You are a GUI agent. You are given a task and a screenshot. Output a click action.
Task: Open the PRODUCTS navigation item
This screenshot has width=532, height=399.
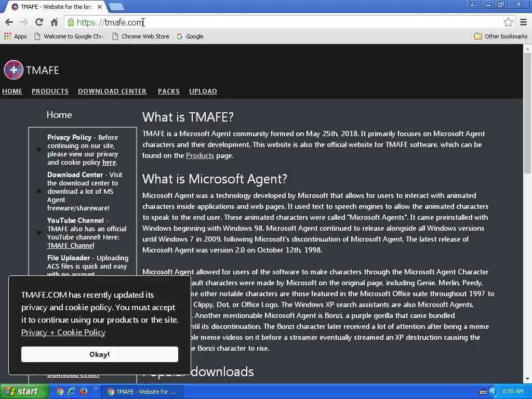point(50,91)
